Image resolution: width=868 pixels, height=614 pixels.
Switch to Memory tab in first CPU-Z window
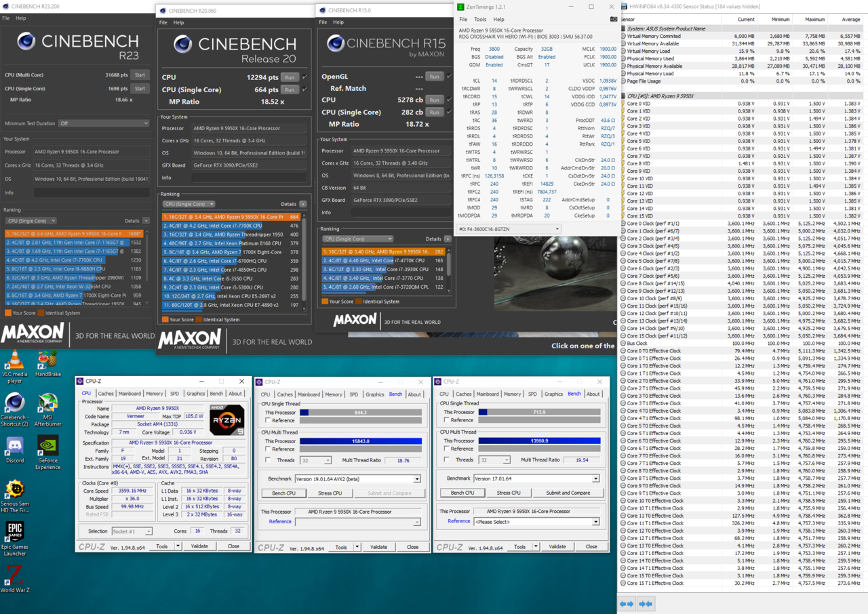[x=155, y=394]
